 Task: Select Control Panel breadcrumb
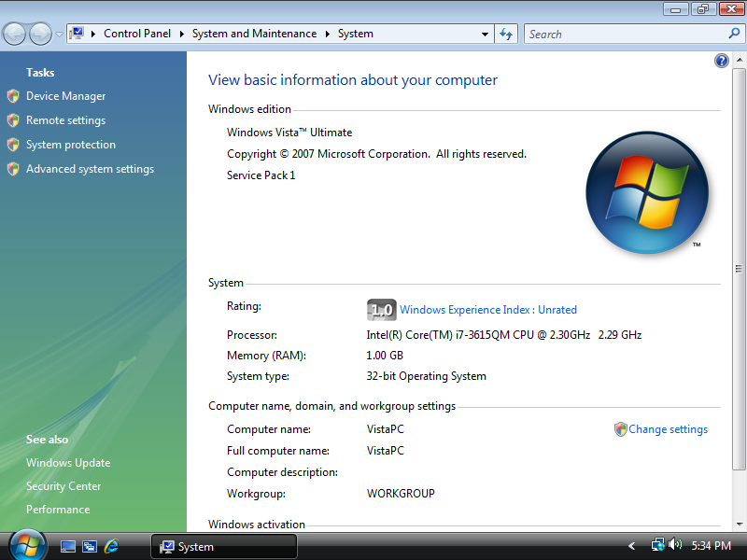pyautogui.click(x=137, y=34)
